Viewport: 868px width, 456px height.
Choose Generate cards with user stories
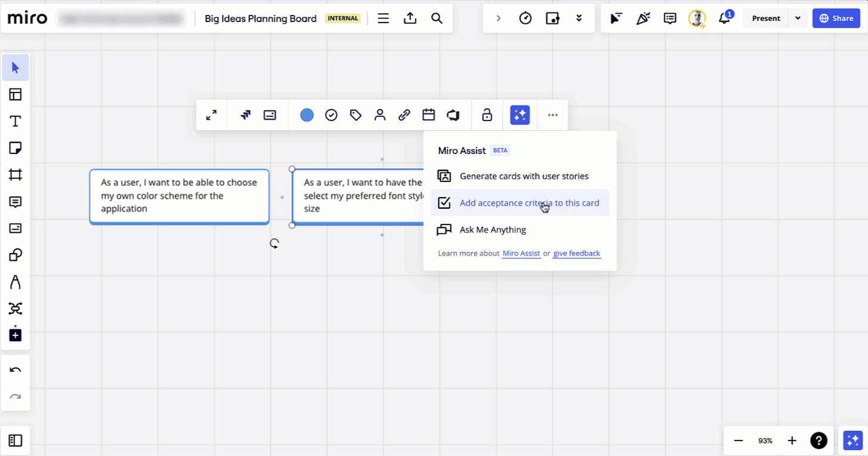coord(520,176)
